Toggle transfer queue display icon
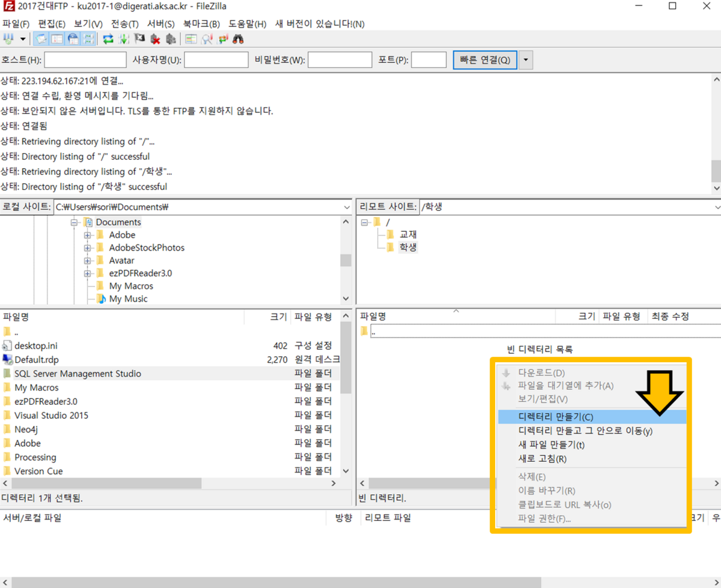Viewport: 721px width, 588px height. pyautogui.click(x=89, y=39)
